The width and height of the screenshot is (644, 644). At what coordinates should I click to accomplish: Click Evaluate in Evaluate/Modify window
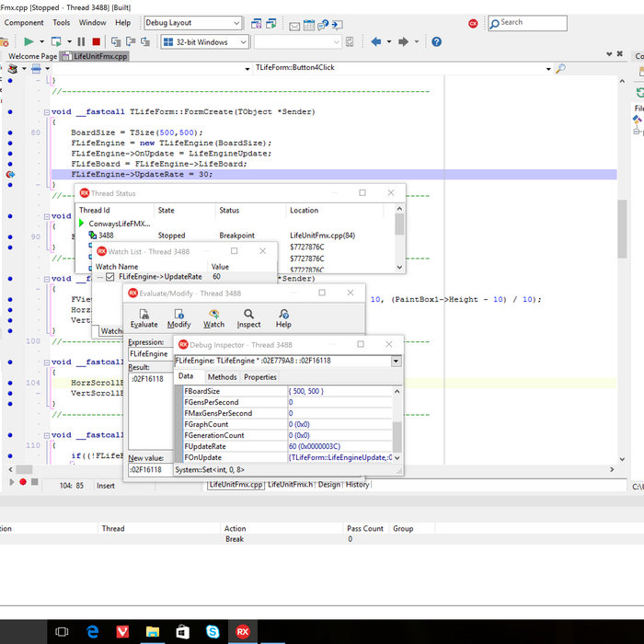(144, 318)
